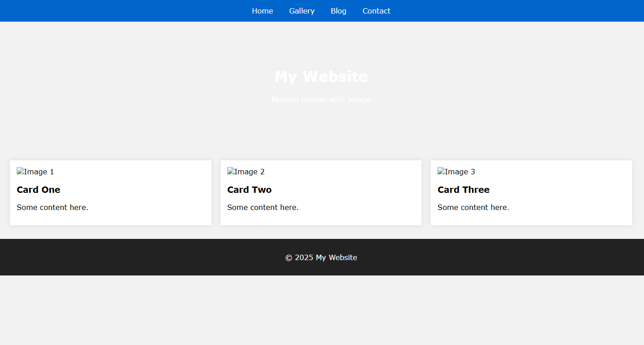Screen dimensions: 644x345
Task: Click the Image 3 alt text
Action: 460,172
